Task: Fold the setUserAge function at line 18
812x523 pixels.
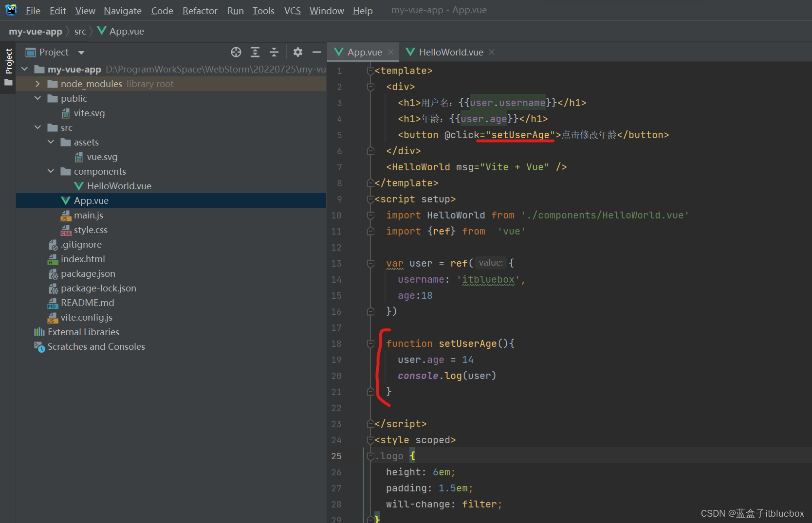Action: 370,344
